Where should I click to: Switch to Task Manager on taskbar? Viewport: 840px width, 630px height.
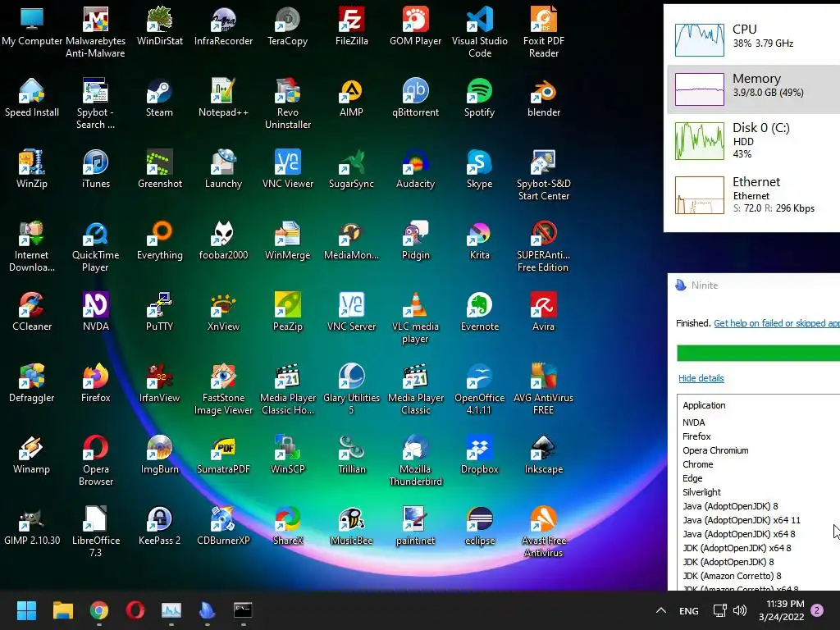[171, 610]
